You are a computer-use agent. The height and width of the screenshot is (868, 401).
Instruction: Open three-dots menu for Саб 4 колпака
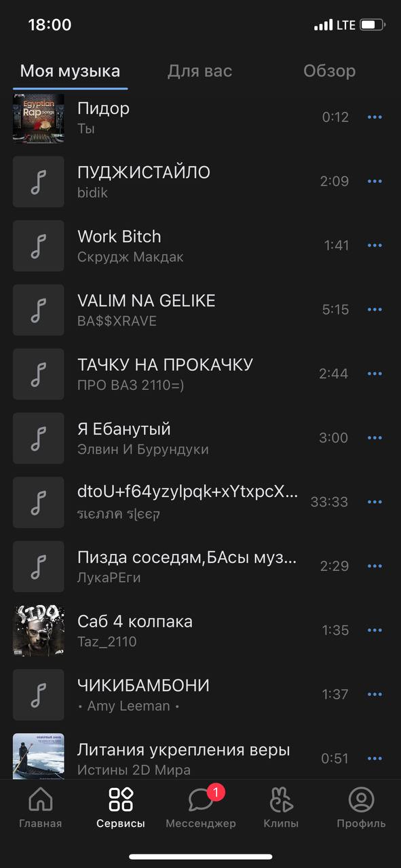(375, 631)
